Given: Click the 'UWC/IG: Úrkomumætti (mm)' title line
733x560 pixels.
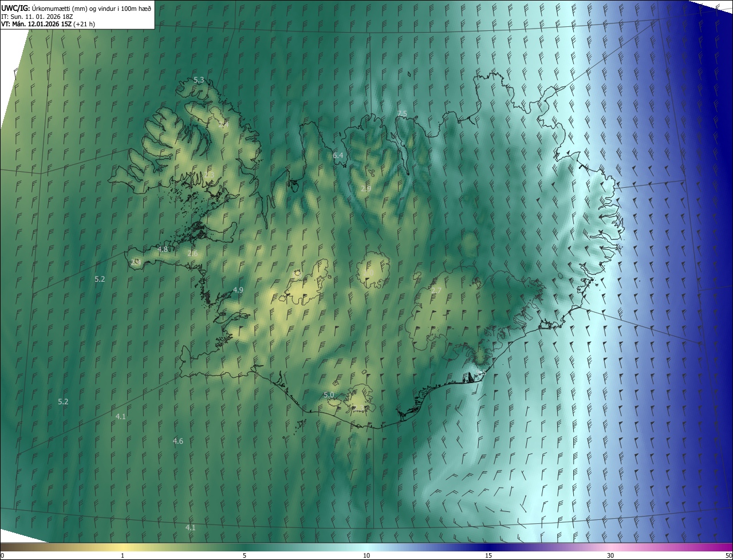Looking at the screenshot, I should 76,8.
